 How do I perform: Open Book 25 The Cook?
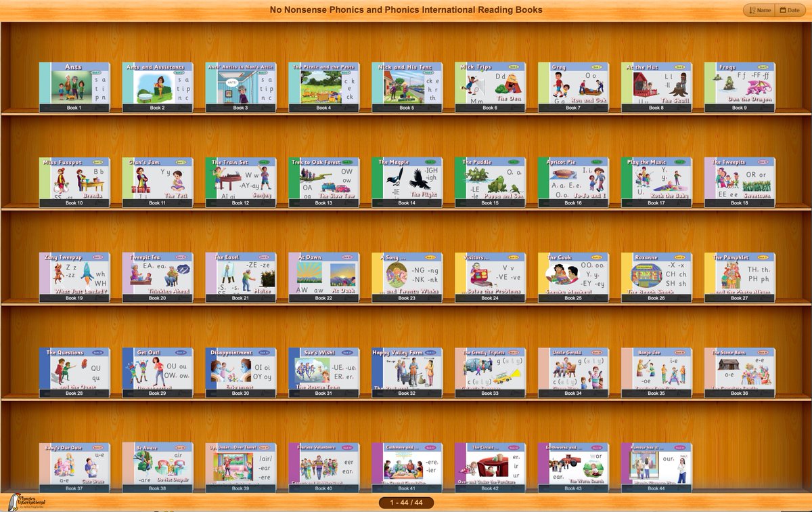tap(574, 278)
